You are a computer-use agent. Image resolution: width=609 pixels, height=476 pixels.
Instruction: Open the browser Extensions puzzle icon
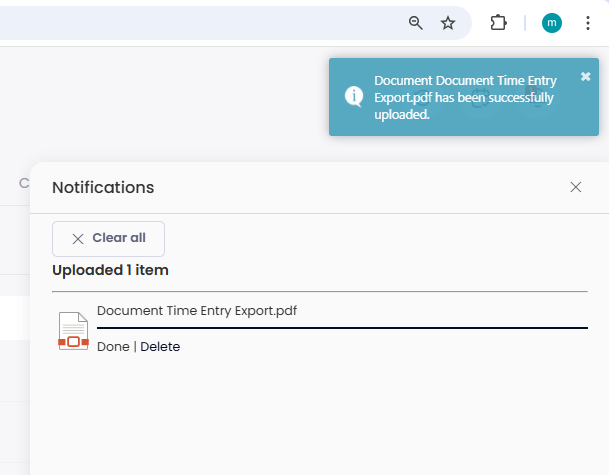tap(498, 23)
